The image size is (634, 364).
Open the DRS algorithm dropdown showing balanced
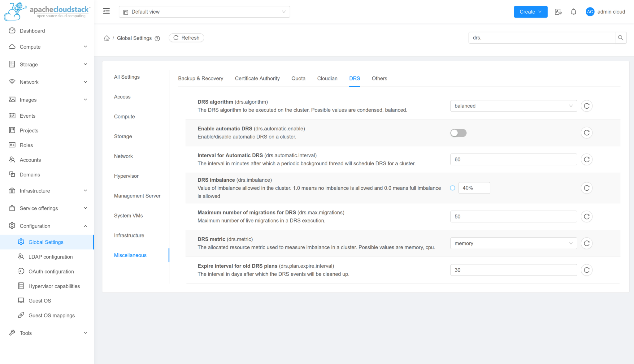(x=513, y=106)
